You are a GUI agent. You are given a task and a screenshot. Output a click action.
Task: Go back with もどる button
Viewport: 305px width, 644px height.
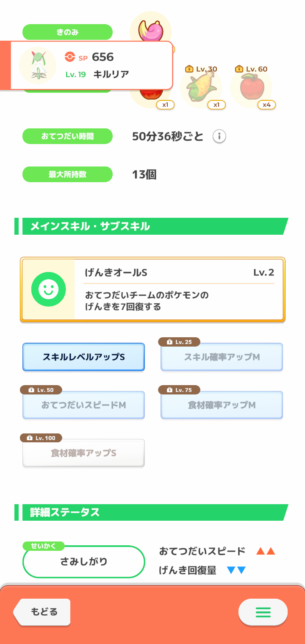click(42, 612)
